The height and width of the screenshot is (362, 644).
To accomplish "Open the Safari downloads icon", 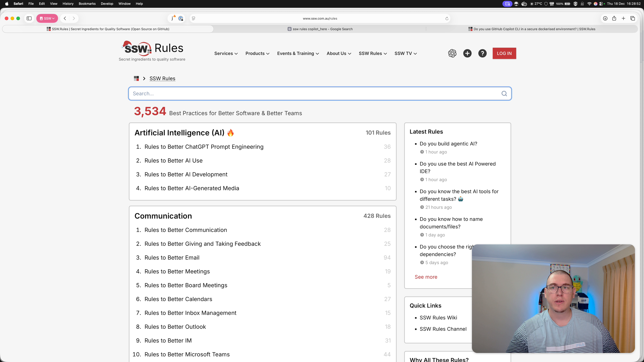I will 605,18.
